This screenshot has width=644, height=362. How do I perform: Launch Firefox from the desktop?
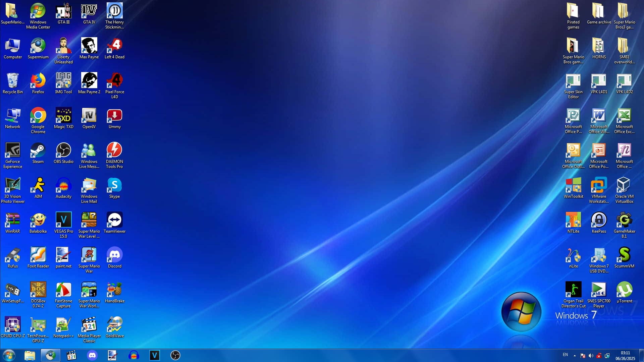tap(38, 83)
